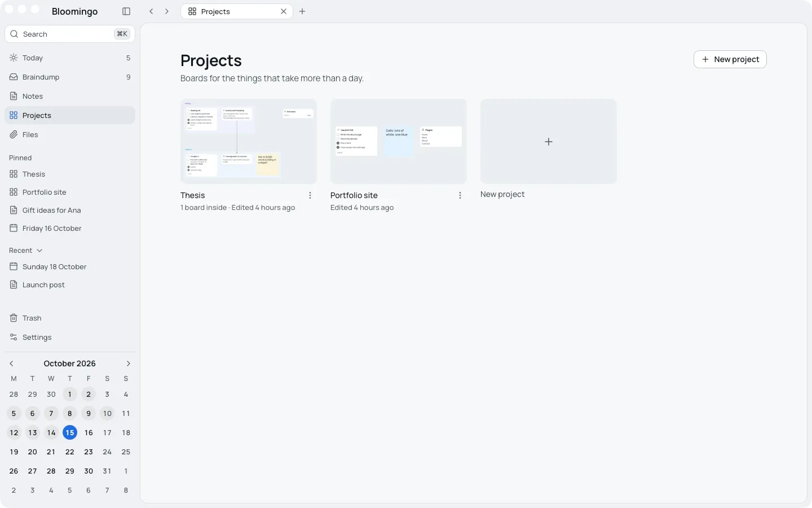Screen dimensions: 812x508
Task: Open Settings
Action: coord(70,338)
